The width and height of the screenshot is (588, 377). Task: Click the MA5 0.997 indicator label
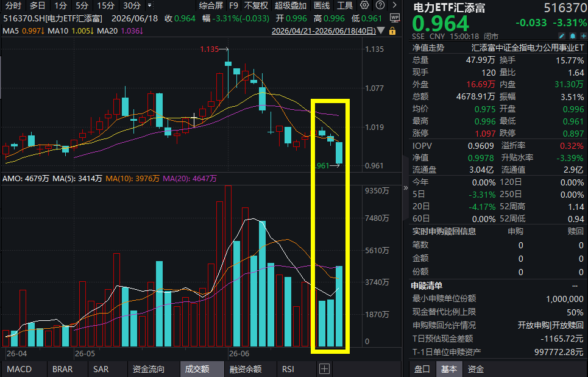coord(24,31)
